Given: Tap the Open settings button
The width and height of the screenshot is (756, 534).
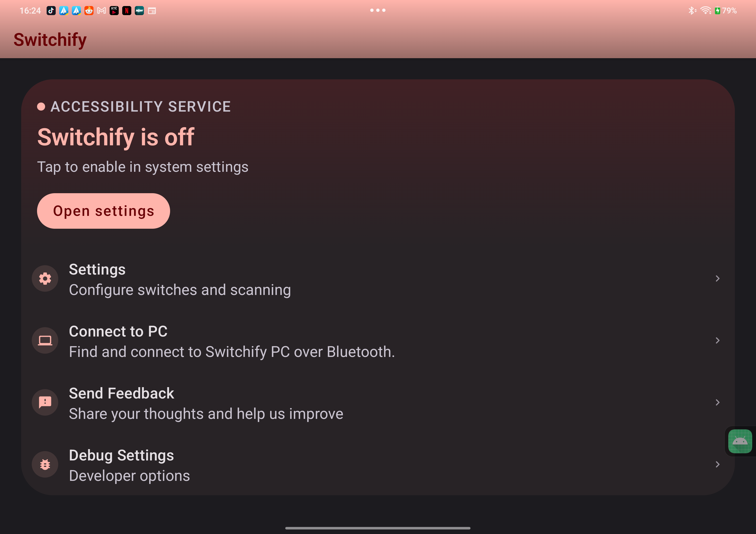Looking at the screenshot, I should [103, 211].
